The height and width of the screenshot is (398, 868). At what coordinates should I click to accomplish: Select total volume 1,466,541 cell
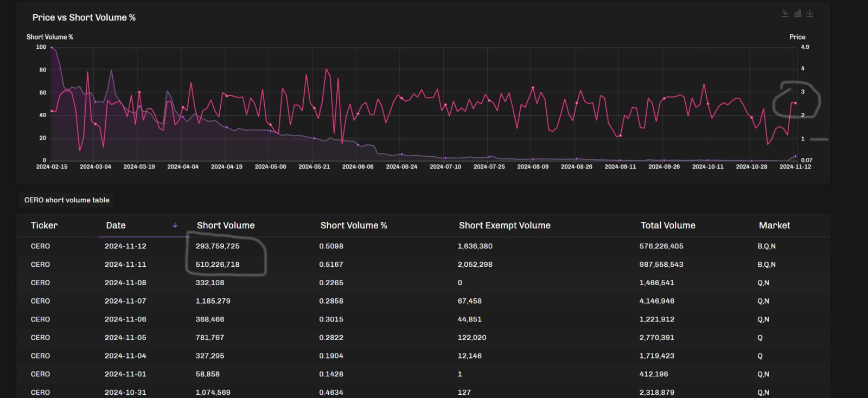coord(657,283)
